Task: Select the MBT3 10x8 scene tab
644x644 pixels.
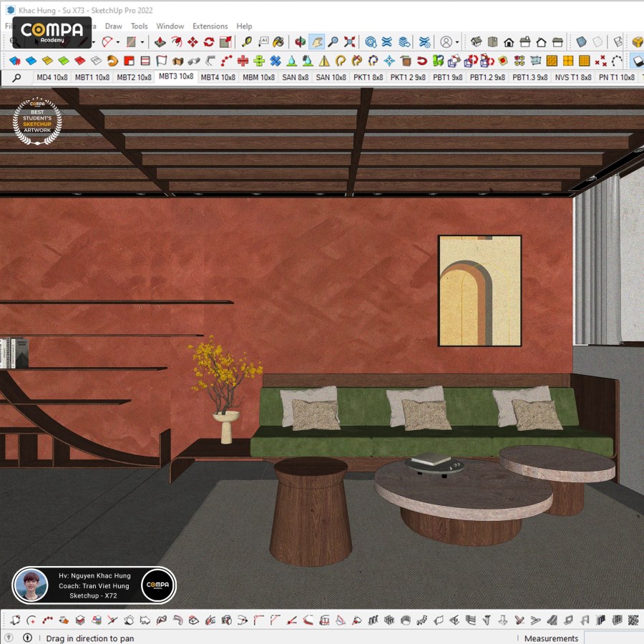Action: (176, 77)
